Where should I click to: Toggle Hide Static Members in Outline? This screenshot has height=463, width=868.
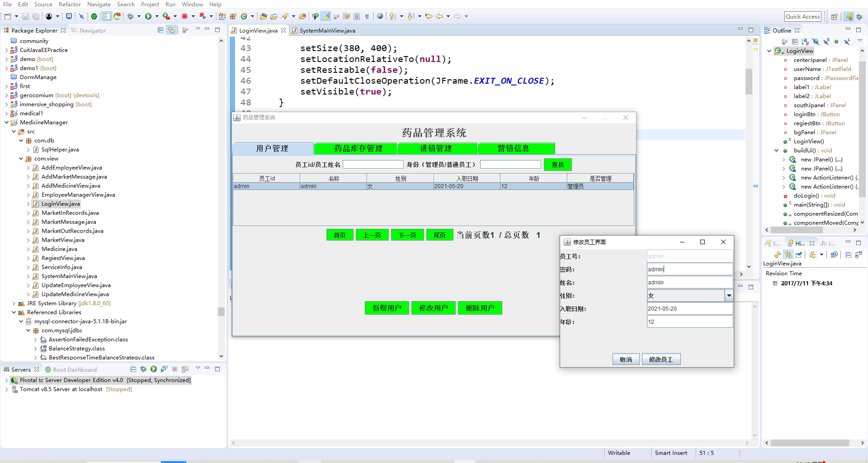pos(826,42)
